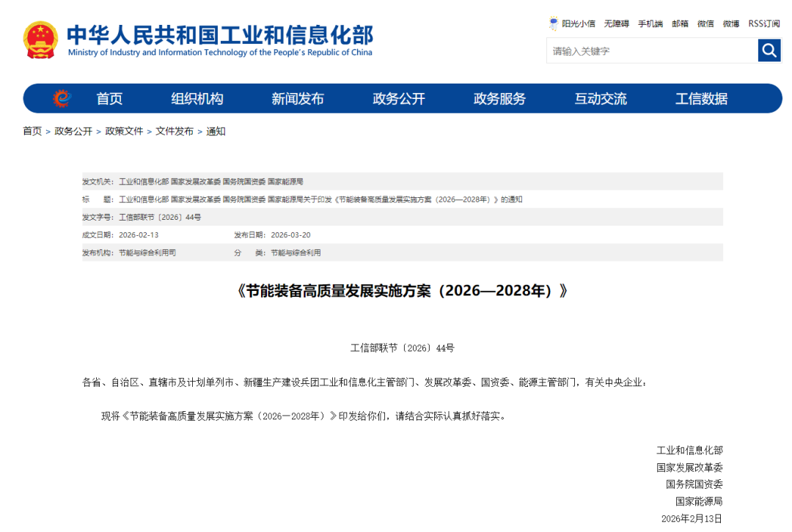Click the signature line 国家发展改革委
Screen dimensions: 792x532
[x=689, y=468]
